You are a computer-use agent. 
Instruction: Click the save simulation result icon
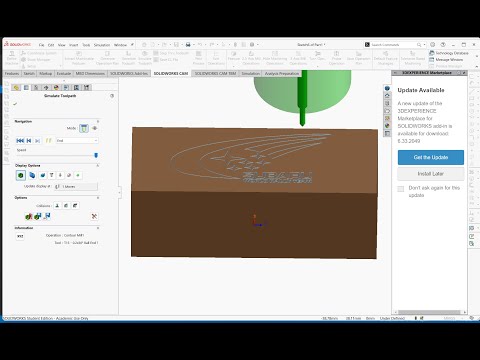[x=47, y=217]
